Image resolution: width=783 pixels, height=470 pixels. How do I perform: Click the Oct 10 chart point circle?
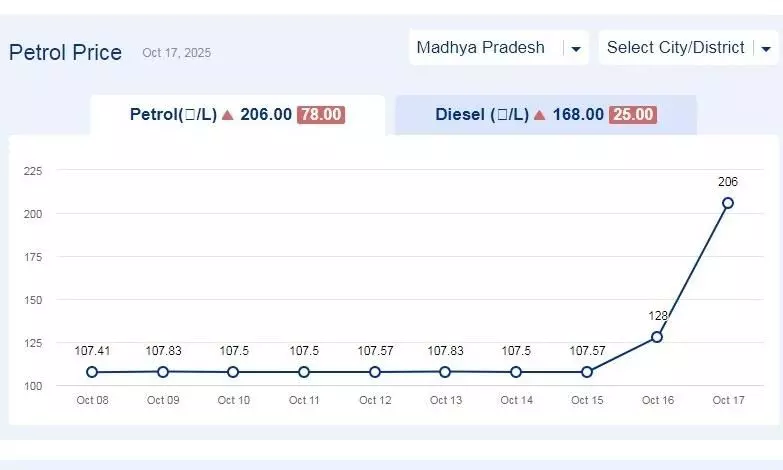[x=233, y=372]
